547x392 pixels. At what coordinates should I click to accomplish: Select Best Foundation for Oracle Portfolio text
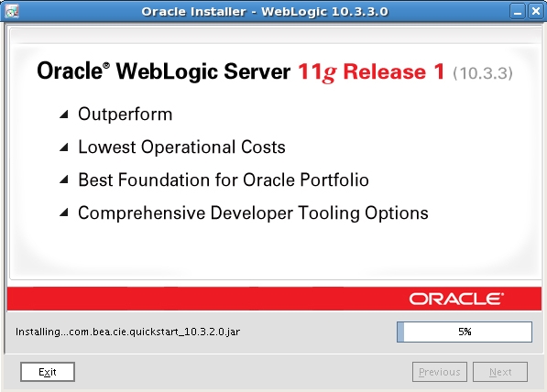(224, 180)
